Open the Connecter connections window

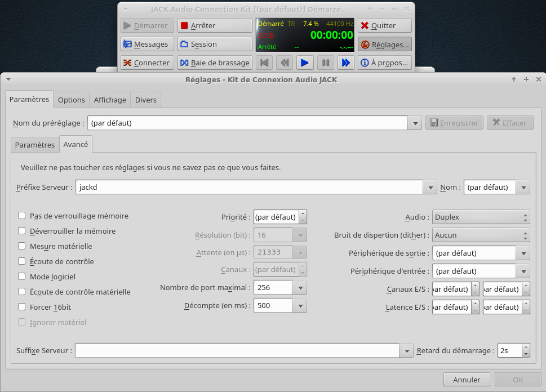point(147,63)
